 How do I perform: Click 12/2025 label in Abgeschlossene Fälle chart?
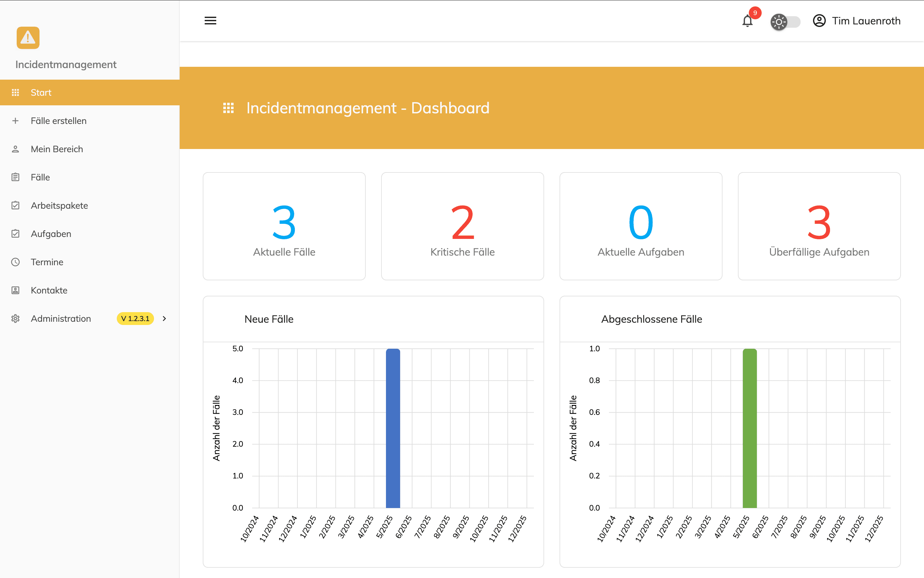click(874, 529)
